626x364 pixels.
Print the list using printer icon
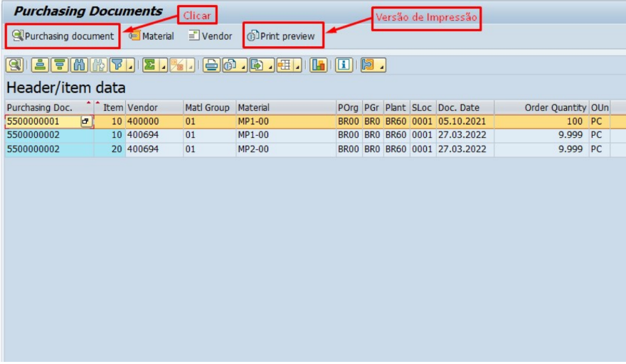(x=211, y=65)
